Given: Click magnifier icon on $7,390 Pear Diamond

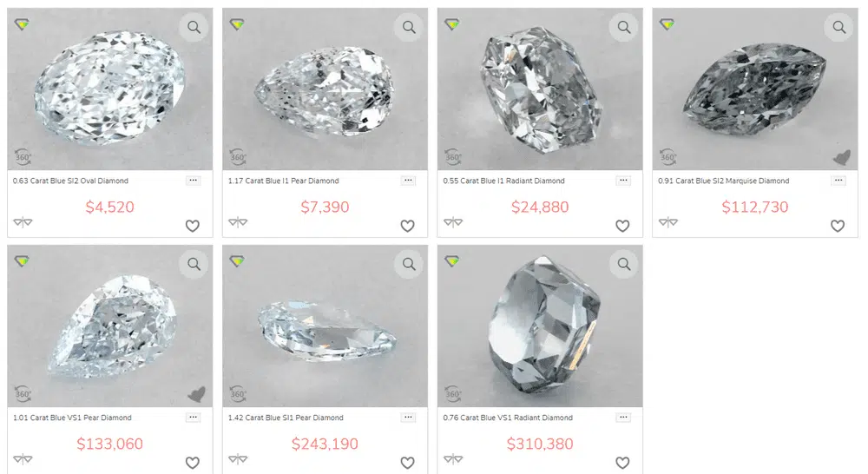Looking at the screenshot, I should click(409, 27).
